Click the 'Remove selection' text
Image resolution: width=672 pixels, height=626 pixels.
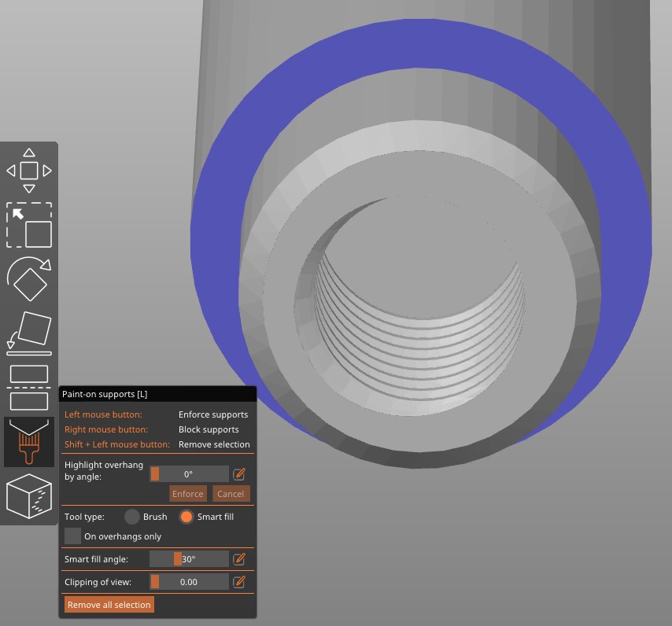(214, 444)
